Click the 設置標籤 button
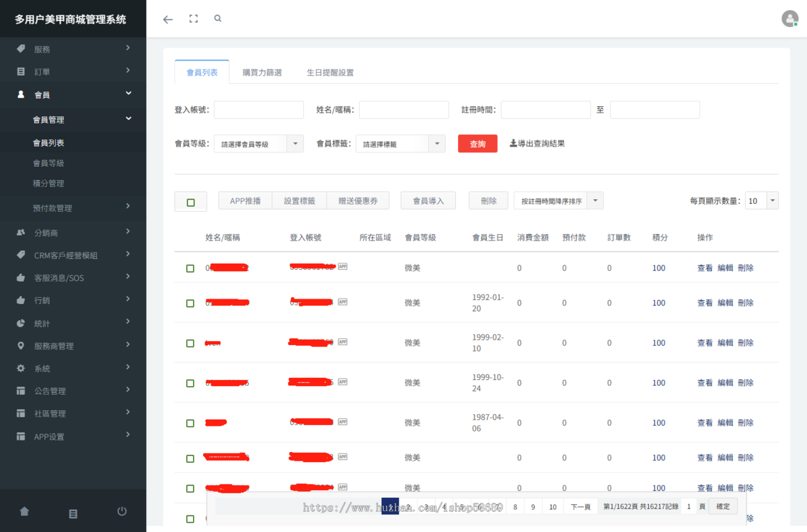 (299, 200)
